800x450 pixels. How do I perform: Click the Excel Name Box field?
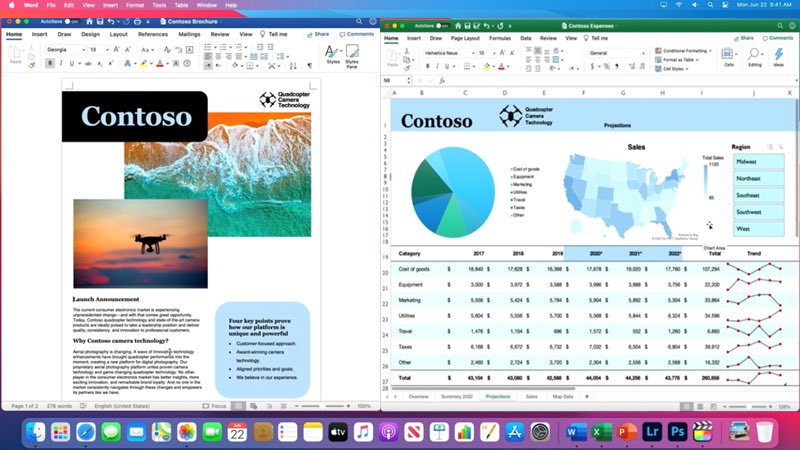[x=394, y=81]
